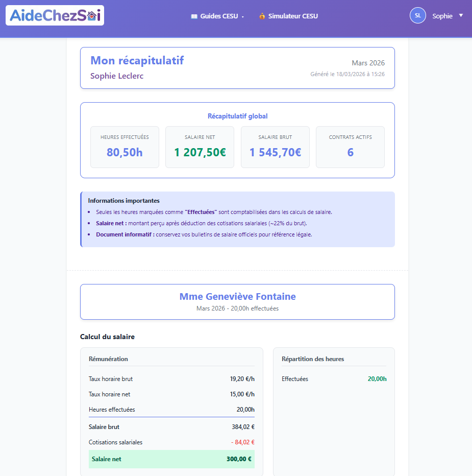Select the Salaire brut 1 545,70€ card
The width and height of the screenshot is (472, 476).
coord(275,147)
